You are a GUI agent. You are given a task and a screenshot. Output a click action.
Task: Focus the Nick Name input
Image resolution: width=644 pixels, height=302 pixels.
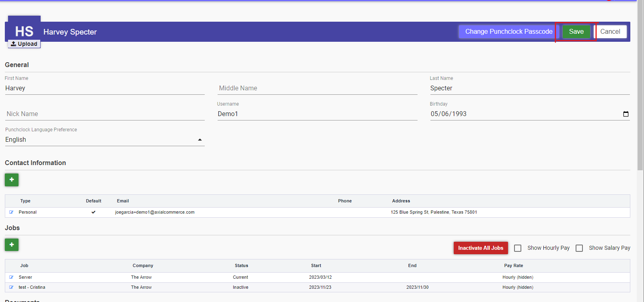pyautogui.click(x=105, y=114)
